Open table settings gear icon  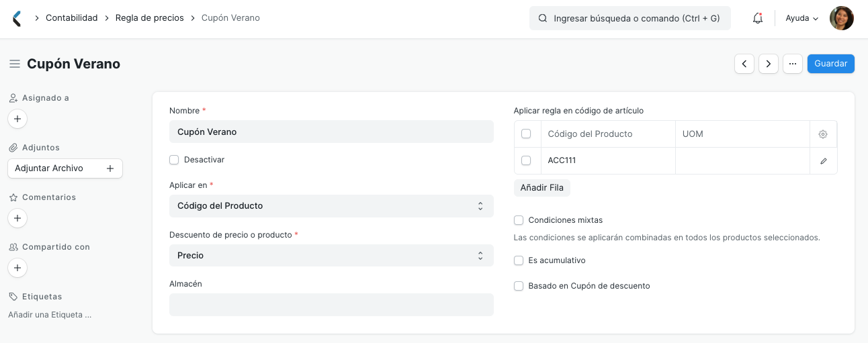[x=823, y=134]
